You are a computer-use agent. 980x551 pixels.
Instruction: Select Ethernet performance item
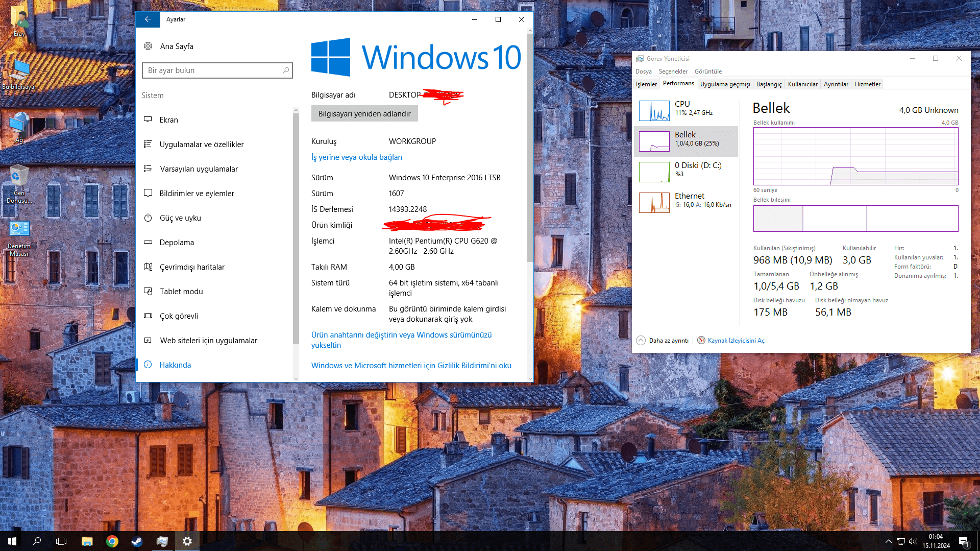686,202
